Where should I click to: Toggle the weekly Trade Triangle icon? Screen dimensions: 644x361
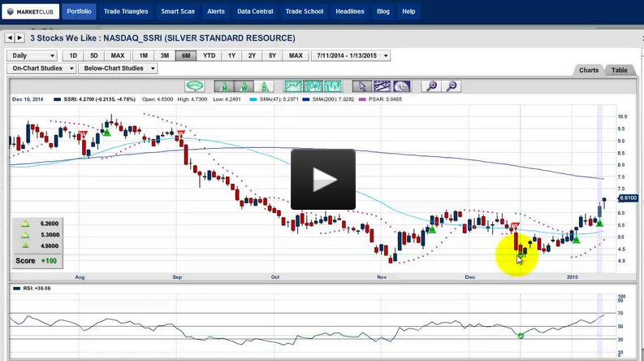point(244,86)
